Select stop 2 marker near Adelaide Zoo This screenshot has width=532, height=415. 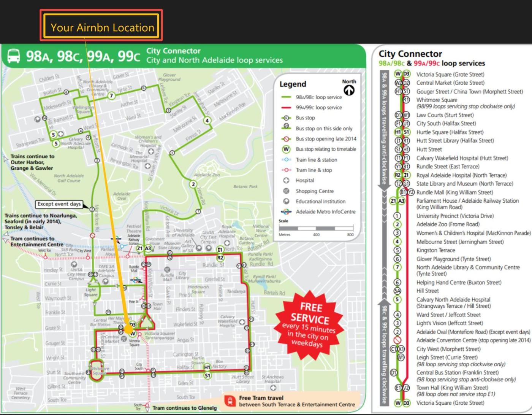point(193,184)
